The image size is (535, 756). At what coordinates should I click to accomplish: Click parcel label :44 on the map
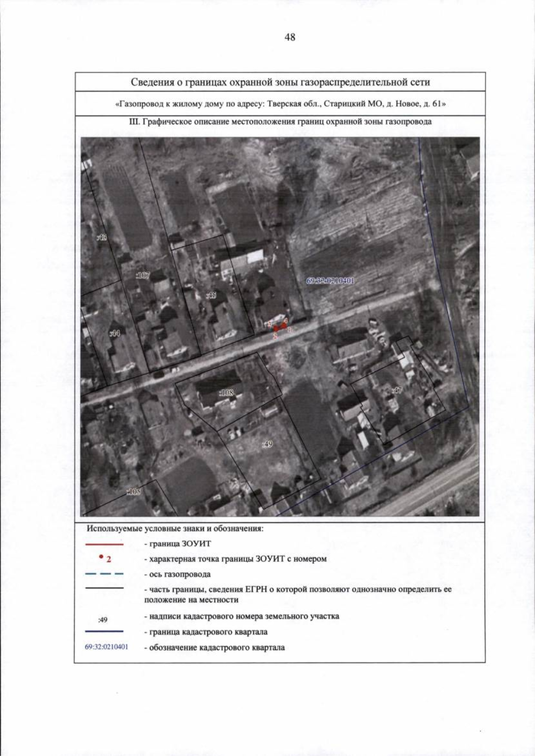115,333
